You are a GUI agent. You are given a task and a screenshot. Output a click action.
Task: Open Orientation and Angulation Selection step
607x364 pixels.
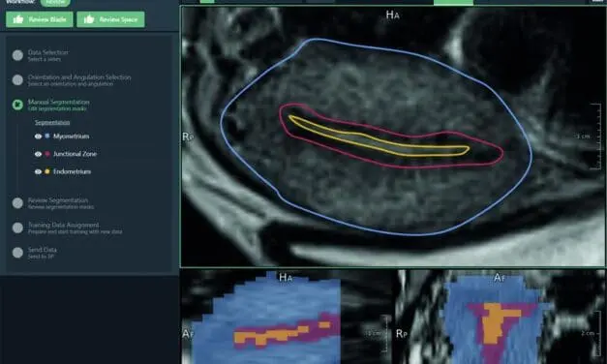point(79,80)
